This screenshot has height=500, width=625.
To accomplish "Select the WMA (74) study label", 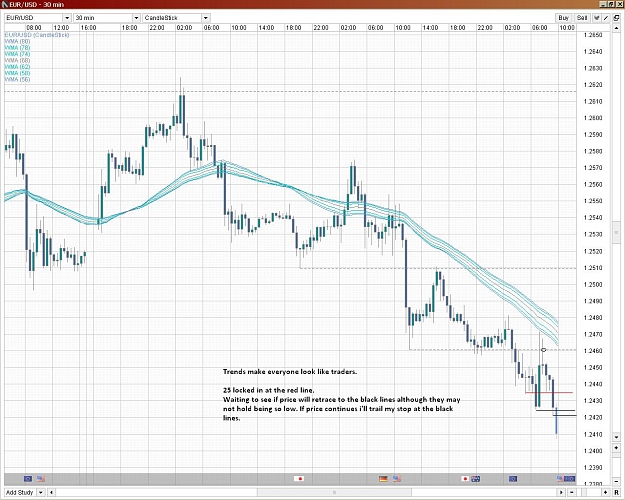I will 18,54.
